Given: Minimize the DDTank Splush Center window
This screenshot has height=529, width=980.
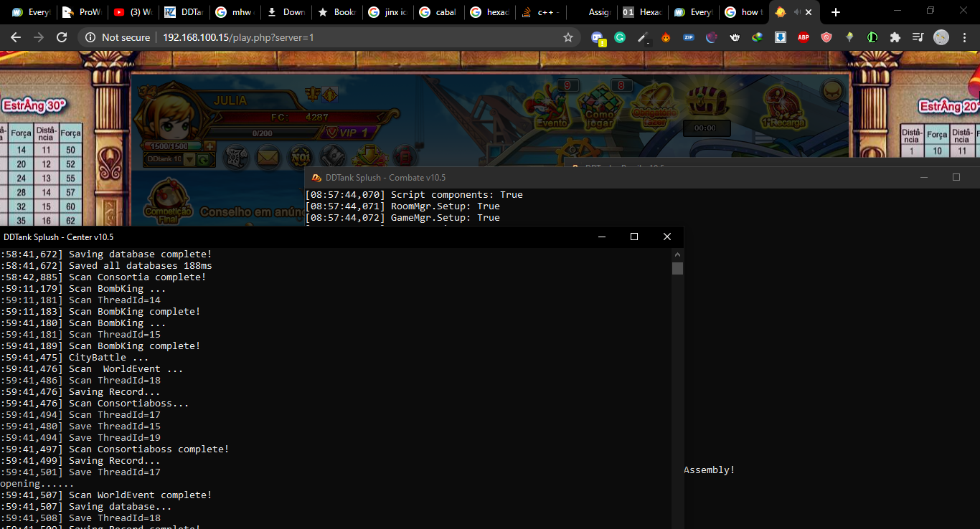Looking at the screenshot, I should click(601, 237).
